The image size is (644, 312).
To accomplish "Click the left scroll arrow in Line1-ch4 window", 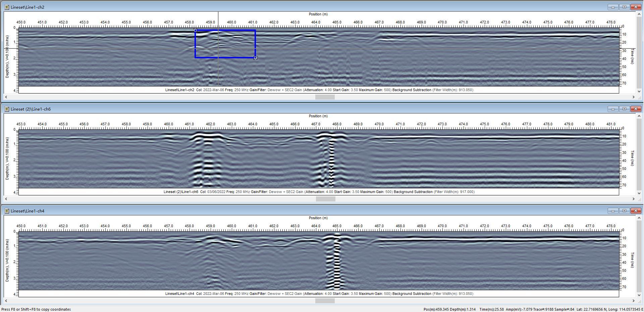I will [6, 301].
